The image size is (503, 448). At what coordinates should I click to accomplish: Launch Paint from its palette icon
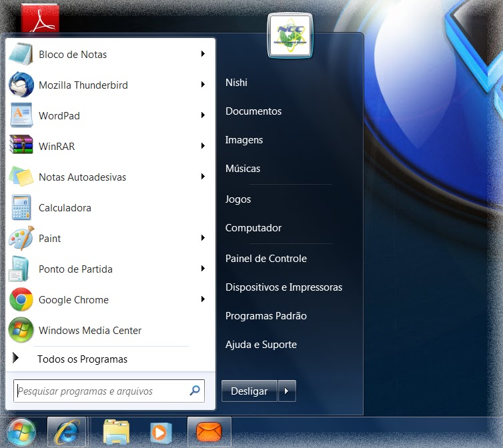coord(21,238)
